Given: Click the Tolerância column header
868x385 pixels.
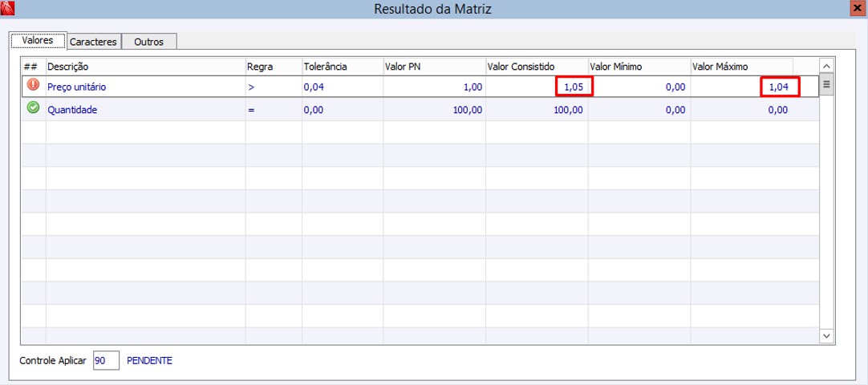Looking at the screenshot, I should (342, 67).
